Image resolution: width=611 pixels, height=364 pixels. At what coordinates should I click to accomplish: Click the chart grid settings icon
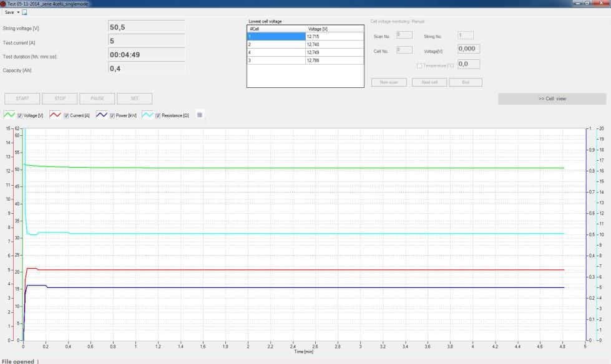200,115
